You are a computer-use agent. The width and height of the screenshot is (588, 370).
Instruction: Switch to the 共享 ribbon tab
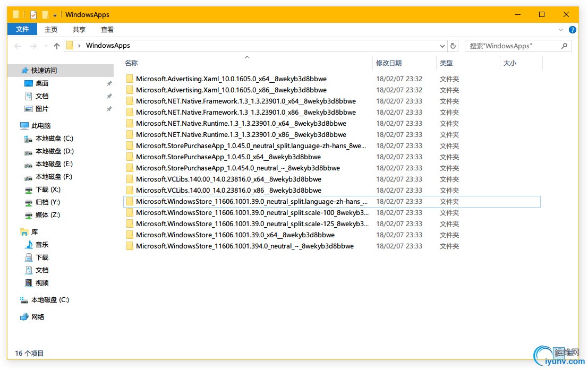(x=79, y=30)
